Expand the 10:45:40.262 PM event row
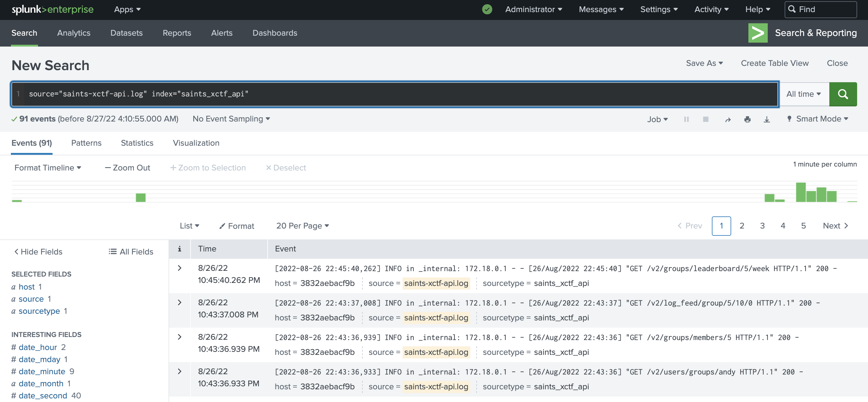 pyautogui.click(x=180, y=268)
